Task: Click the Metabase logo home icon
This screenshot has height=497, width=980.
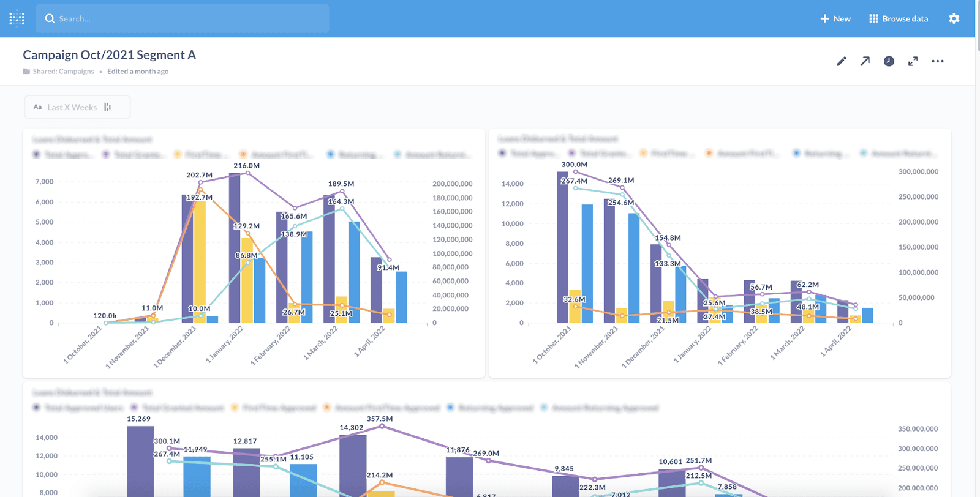Action: pyautogui.click(x=17, y=18)
